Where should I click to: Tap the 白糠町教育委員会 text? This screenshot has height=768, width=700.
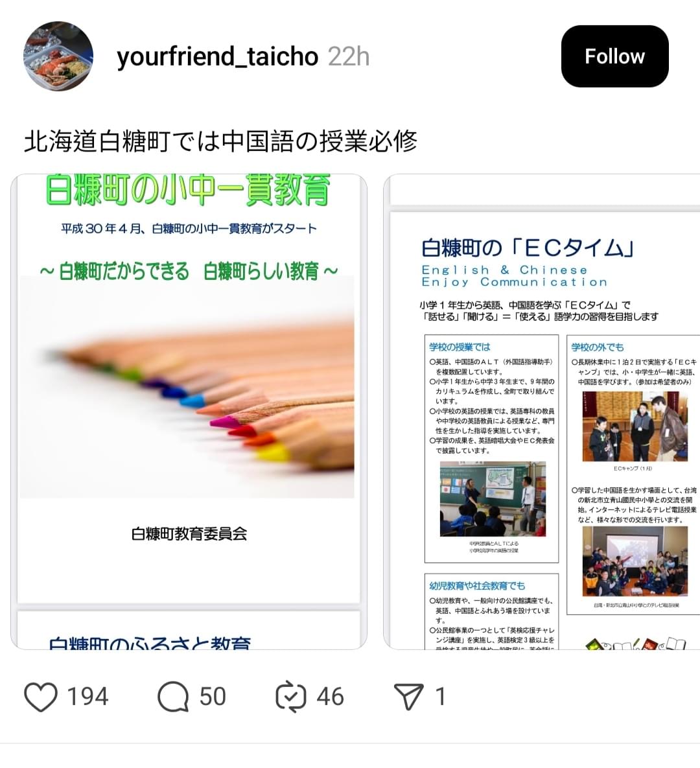(189, 533)
